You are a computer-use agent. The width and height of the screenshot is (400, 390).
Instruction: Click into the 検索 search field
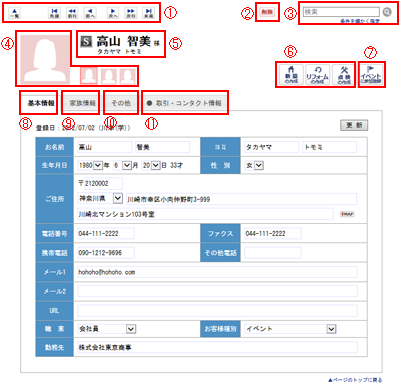(341, 12)
